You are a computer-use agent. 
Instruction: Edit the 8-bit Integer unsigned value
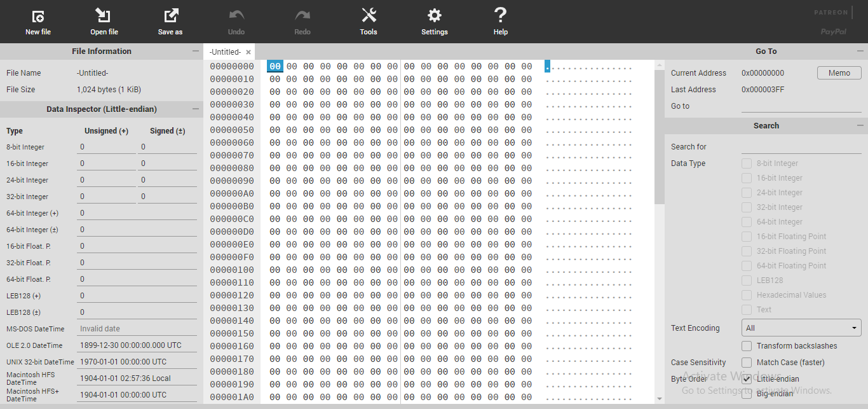point(106,147)
